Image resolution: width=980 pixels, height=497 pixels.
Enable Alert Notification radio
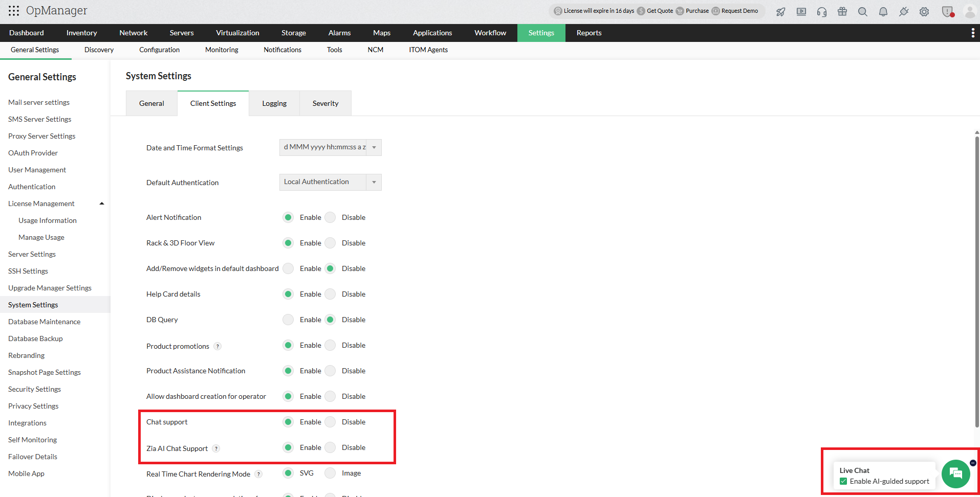[288, 217]
